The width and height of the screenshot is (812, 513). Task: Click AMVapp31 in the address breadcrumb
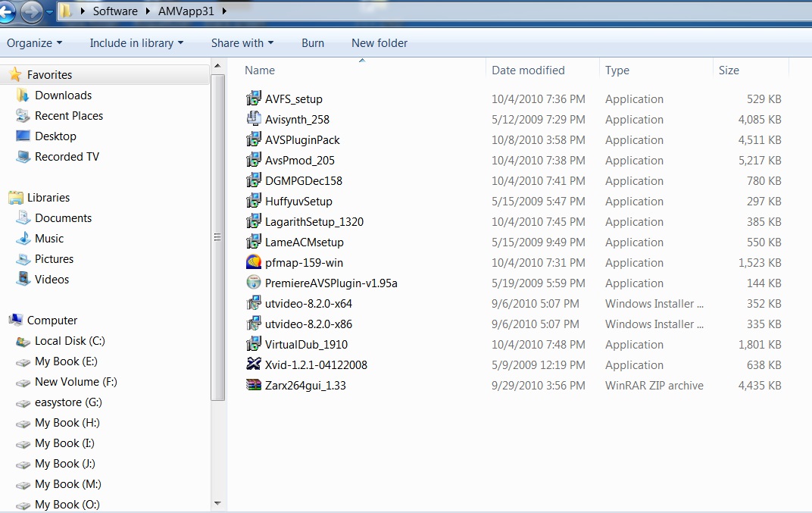[186, 11]
